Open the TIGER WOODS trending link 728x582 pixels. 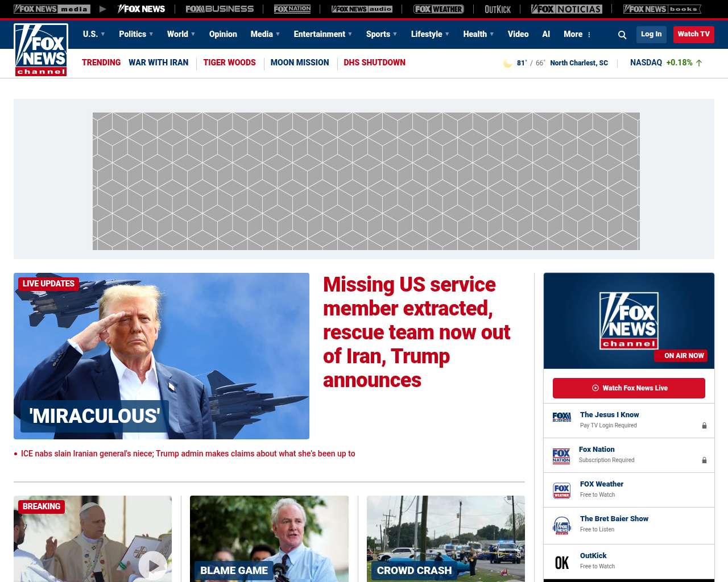[229, 63]
